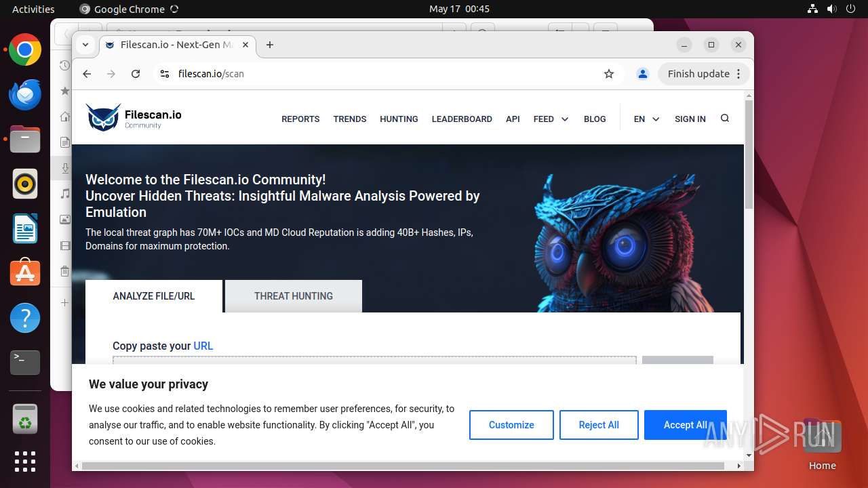The image size is (868, 488).
Task: Go to the TRENDS page
Action: coord(350,119)
